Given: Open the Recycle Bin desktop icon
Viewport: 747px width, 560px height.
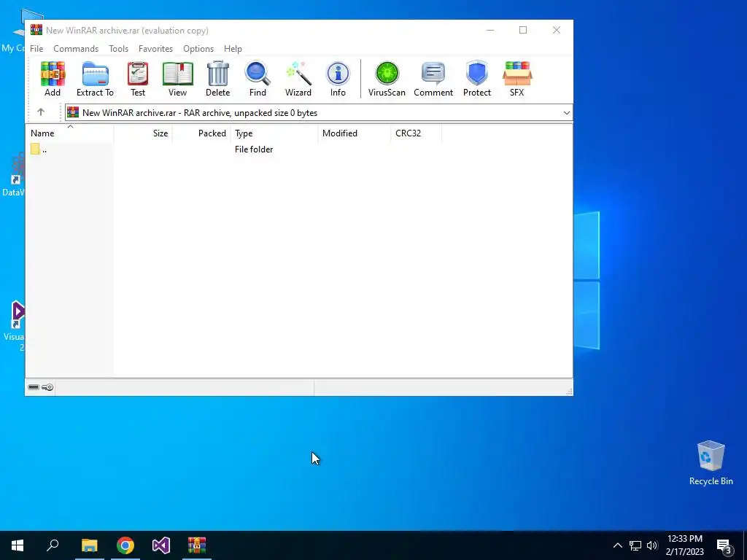Looking at the screenshot, I should [x=711, y=463].
